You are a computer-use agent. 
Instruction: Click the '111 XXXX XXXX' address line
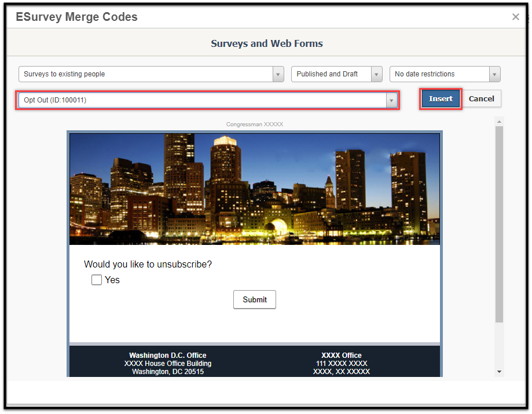coord(342,364)
